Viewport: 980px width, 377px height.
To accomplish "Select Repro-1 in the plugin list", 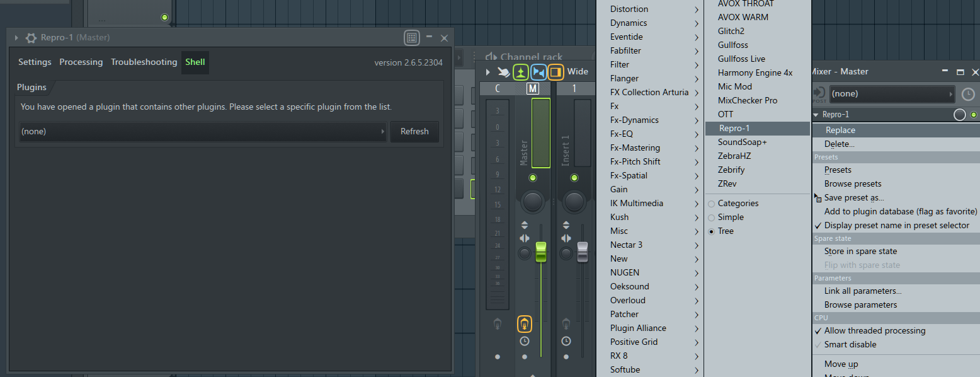I will point(757,129).
